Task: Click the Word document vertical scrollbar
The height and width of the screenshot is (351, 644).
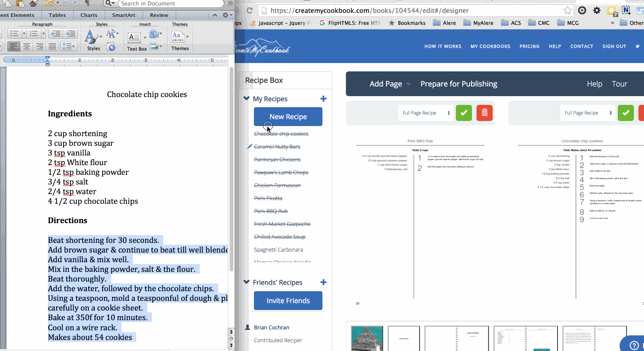Action: pyautogui.click(x=231, y=169)
